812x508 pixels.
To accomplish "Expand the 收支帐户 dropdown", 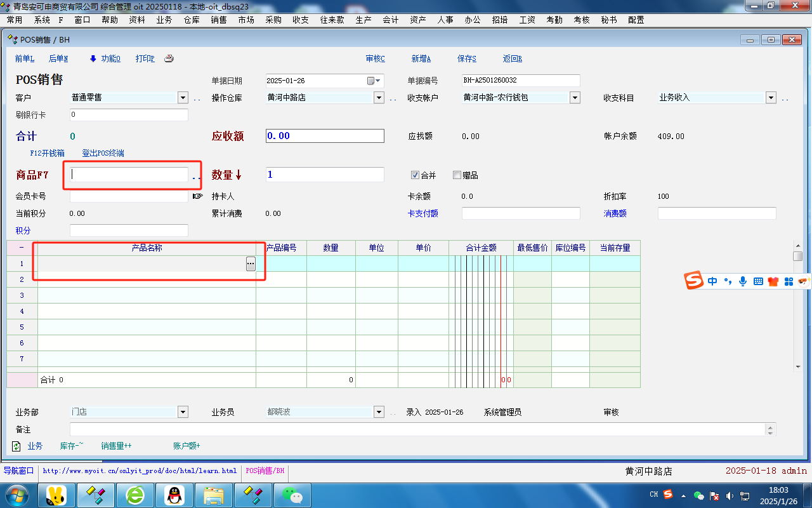I will point(575,98).
